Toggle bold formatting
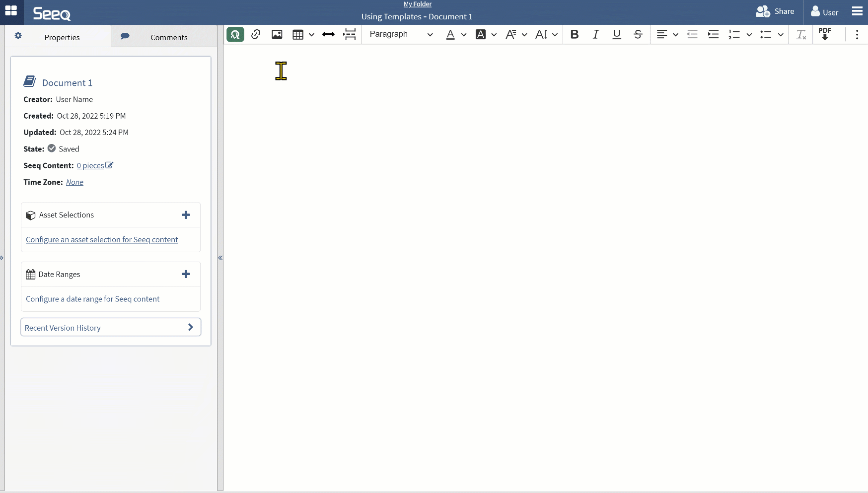The height and width of the screenshot is (493, 868). coord(575,34)
